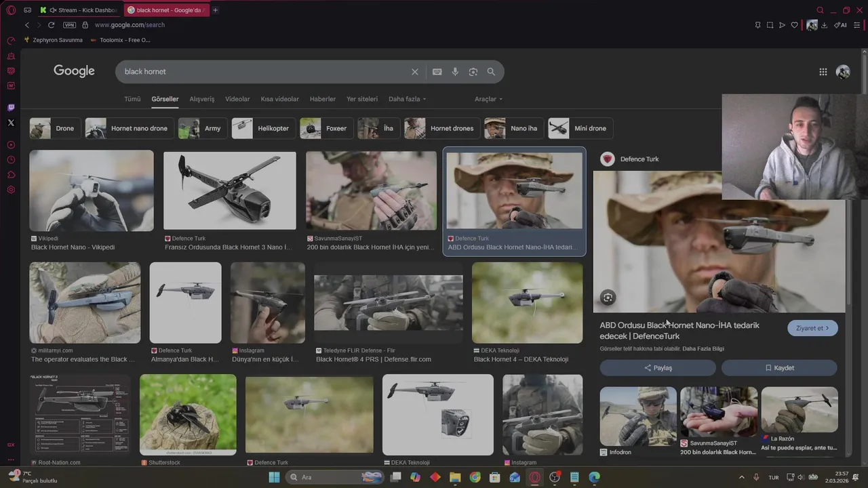The width and height of the screenshot is (868, 488).
Task: Pin the page with the pinboard icon
Action: coord(757,25)
